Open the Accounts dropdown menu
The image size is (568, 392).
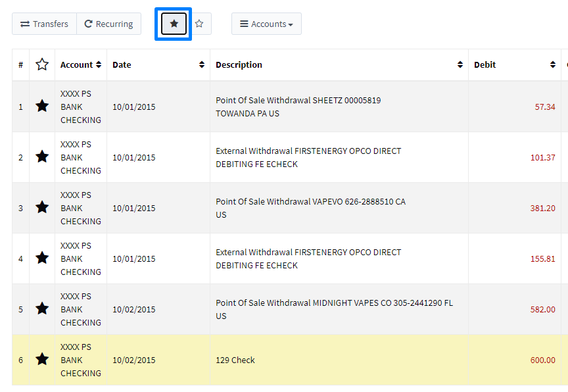coord(266,24)
